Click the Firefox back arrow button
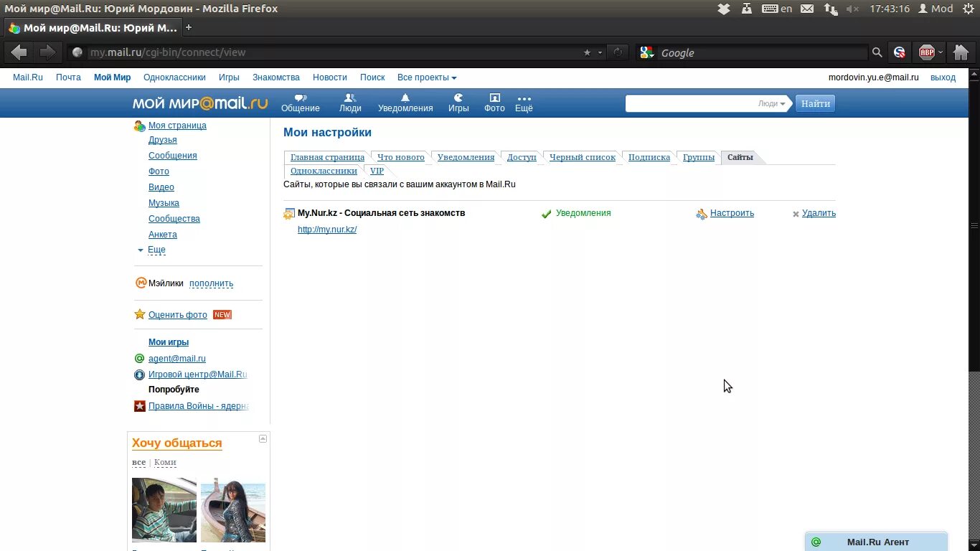This screenshot has height=551, width=980. pos(19,52)
